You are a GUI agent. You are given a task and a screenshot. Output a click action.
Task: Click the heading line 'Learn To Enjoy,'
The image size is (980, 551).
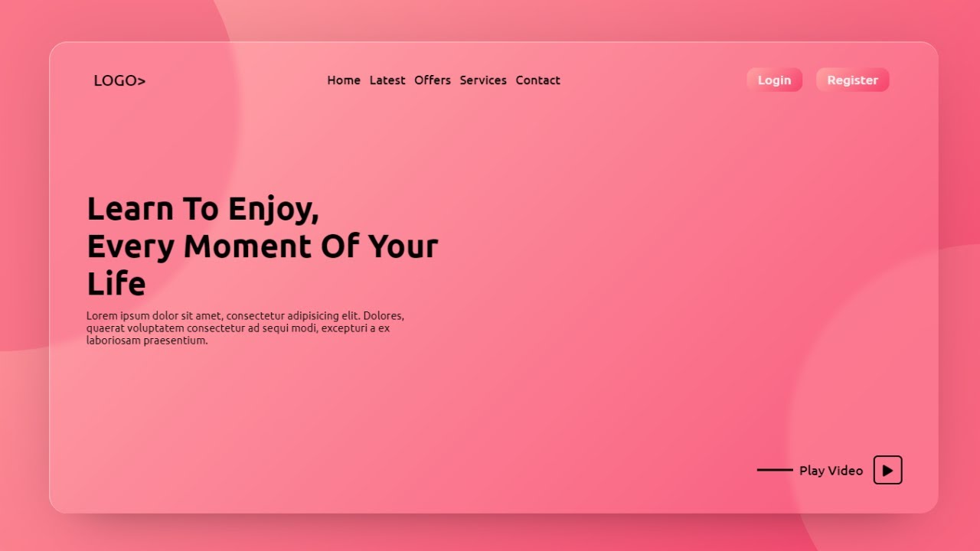203,209
